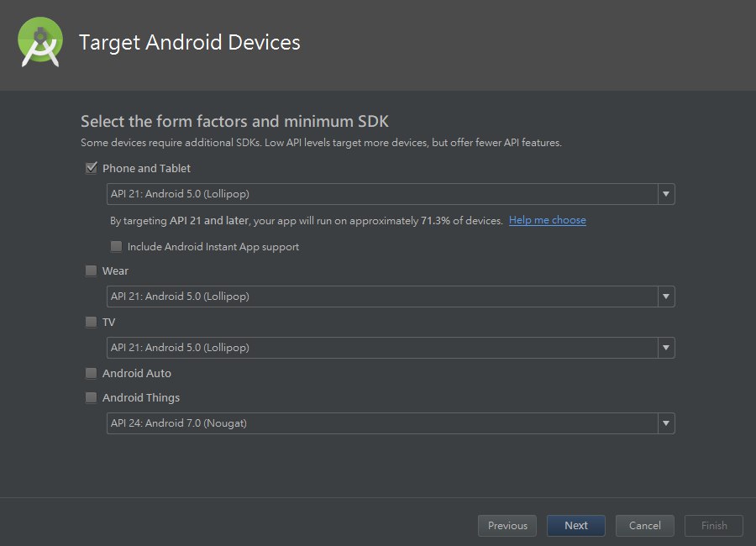The image size is (756, 546).
Task: Expand Android Things API 24 dropdown arrow
Action: click(666, 423)
